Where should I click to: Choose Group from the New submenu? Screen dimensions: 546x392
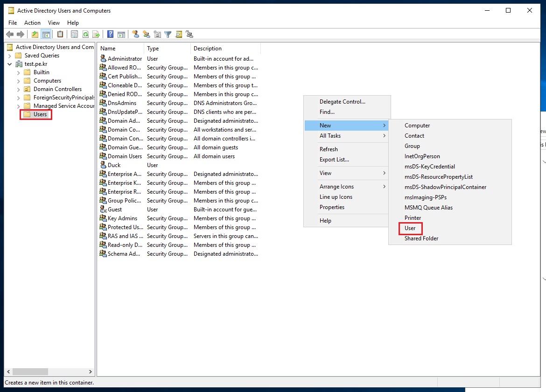[450, 146]
